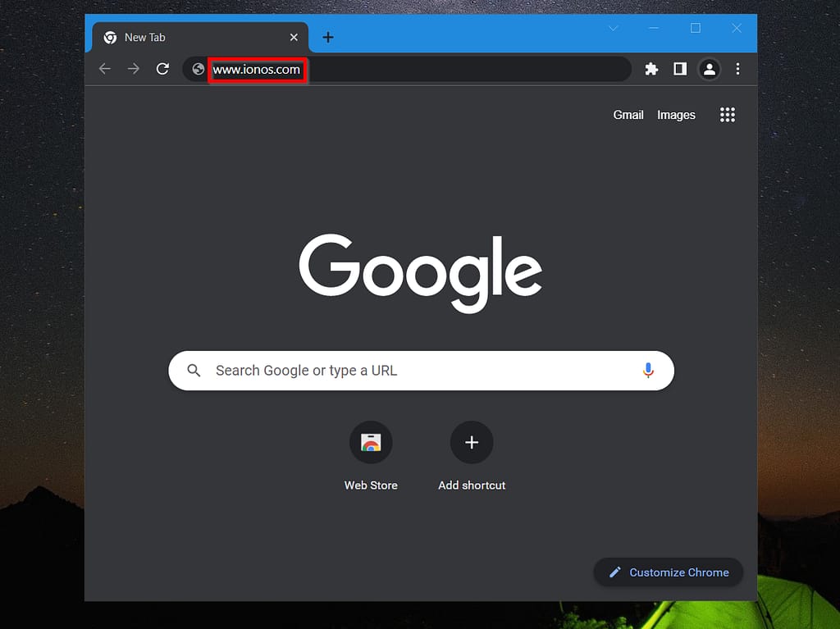This screenshot has height=629, width=840.
Task: Close the New Tab tab
Action: click(294, 37)
